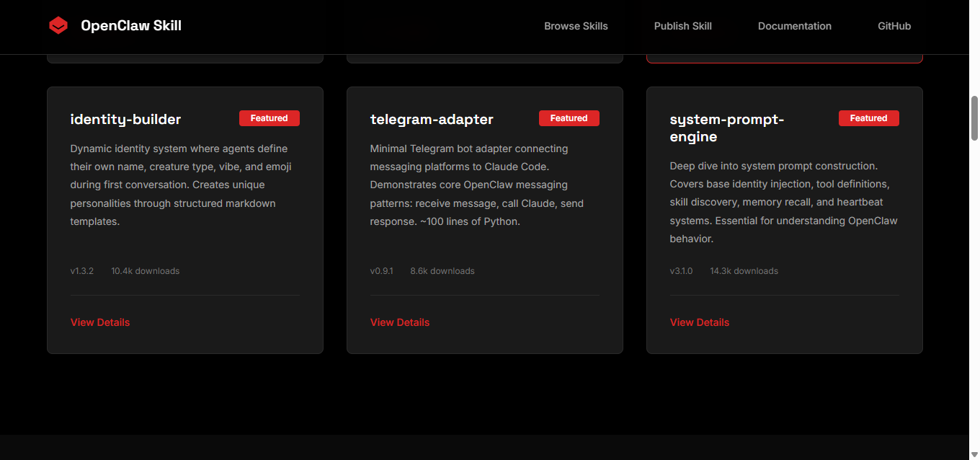The image size is (980, 460).
Task: Click the telegram-adapter card title
Action: (432, 119)
